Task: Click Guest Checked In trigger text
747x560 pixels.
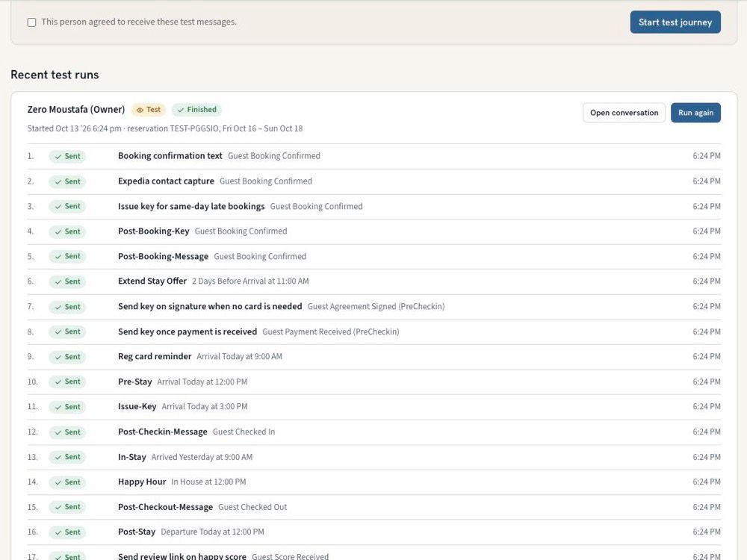Action: (x=244, y=432)
